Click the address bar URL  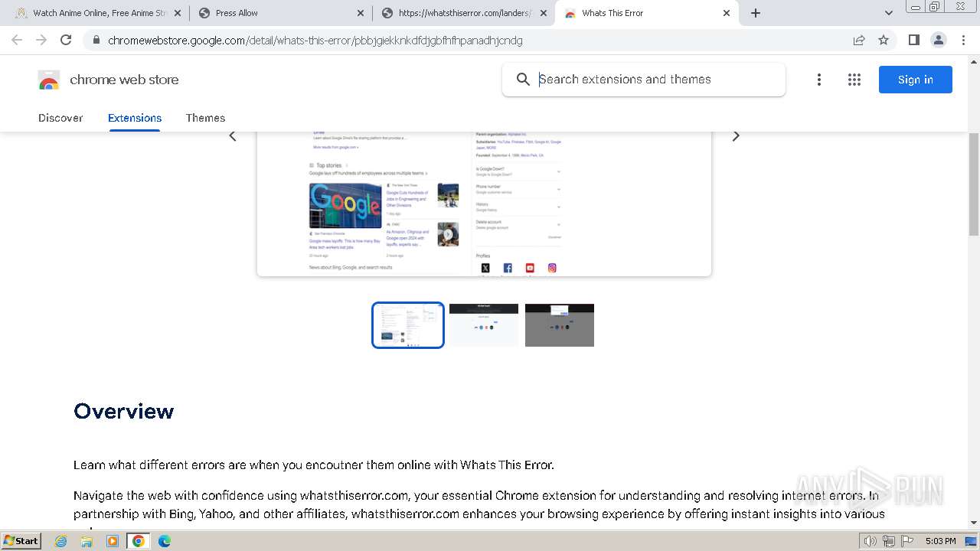point(315,41)
